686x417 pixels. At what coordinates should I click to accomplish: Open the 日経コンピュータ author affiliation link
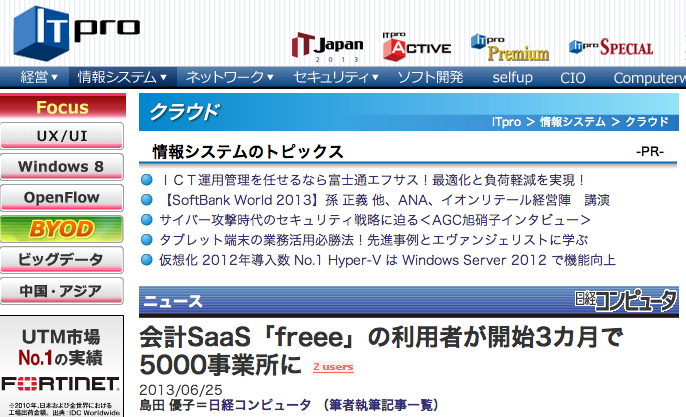pyautogui.click(x=260, y=405)
